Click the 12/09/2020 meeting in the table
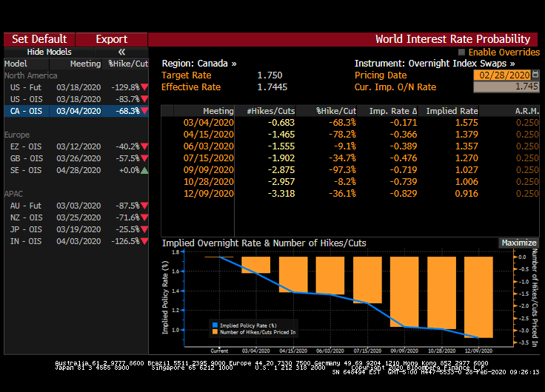 tap(209, 194)
